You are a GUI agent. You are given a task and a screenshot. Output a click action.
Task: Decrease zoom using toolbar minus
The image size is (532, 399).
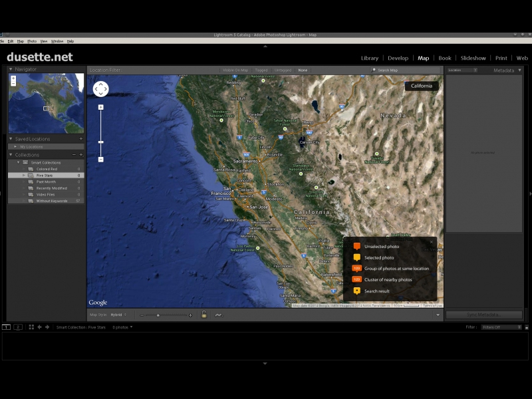coord(142,315)
